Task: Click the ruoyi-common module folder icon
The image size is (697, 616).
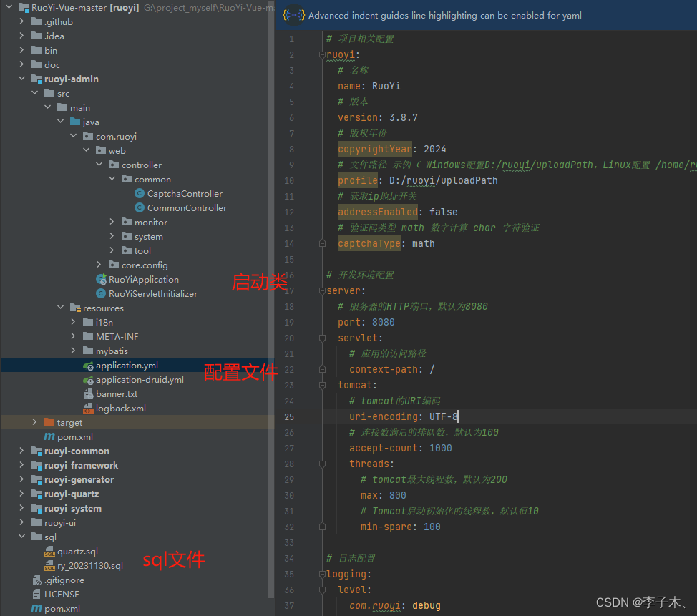Action: pos(36,451)
